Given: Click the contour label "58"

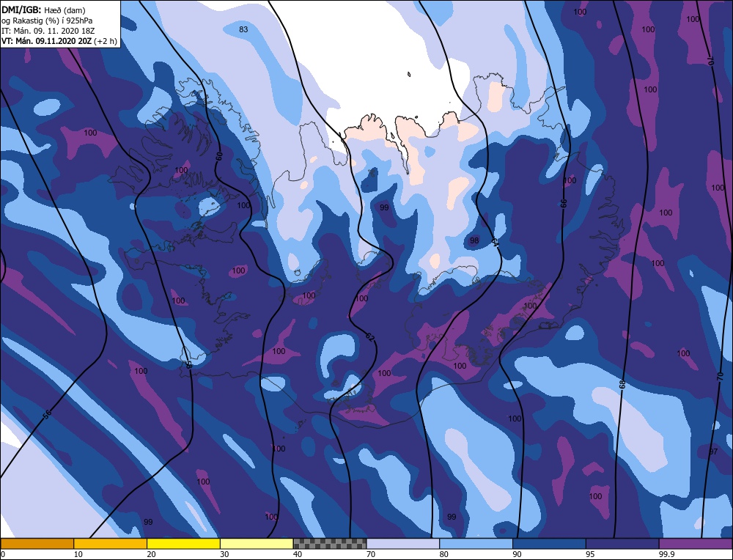Looking at the screenshot, I should point(188,364).
